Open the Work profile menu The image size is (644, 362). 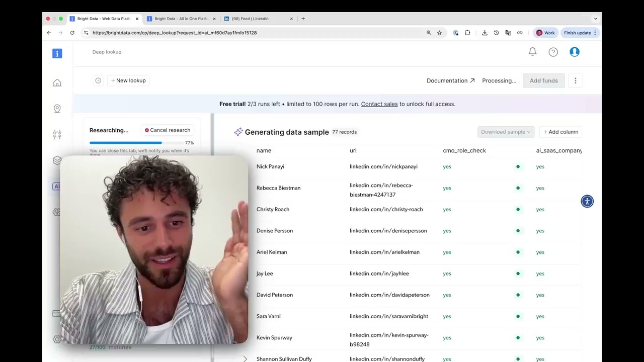[x=545, y=33]
